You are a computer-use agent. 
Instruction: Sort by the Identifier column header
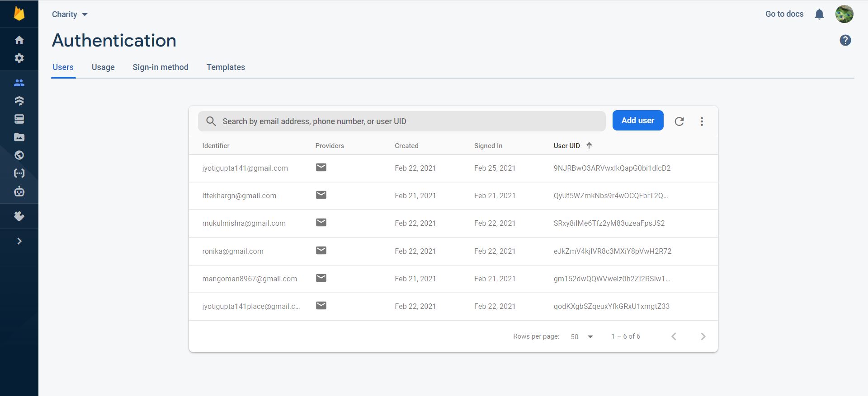tap(216, 146)
